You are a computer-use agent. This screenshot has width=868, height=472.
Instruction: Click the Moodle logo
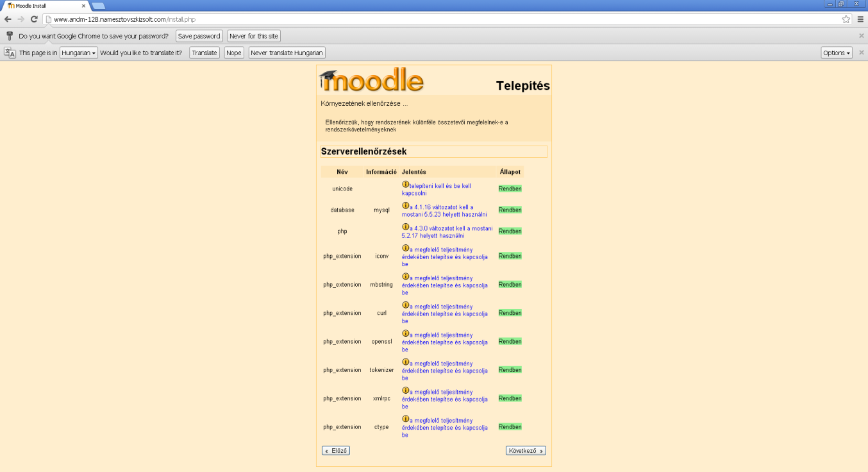click(x=371, y=80)
